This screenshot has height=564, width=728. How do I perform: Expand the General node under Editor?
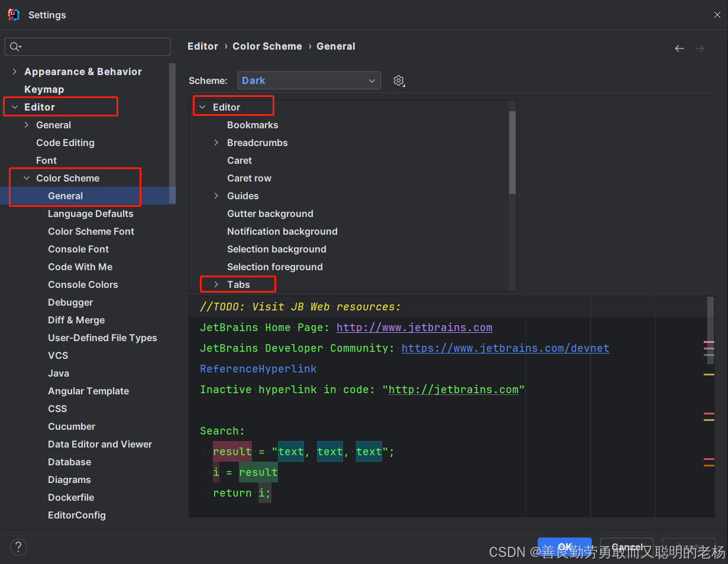[26, 125]
